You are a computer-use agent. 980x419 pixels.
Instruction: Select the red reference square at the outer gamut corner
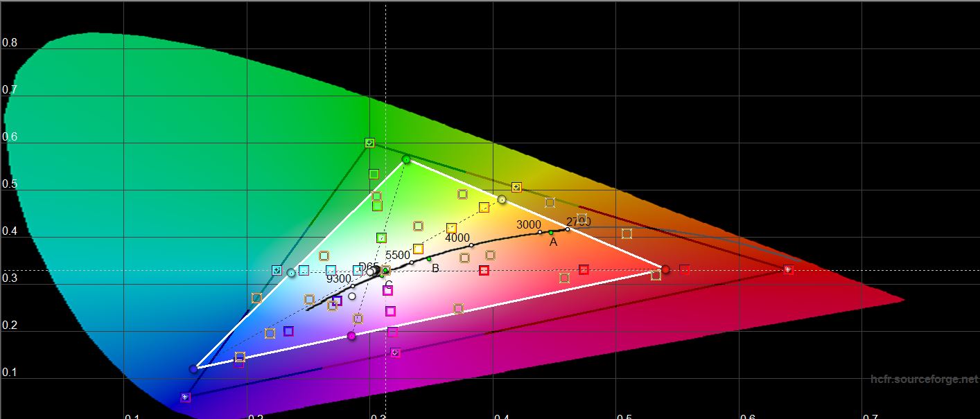[x=788, y=269]
